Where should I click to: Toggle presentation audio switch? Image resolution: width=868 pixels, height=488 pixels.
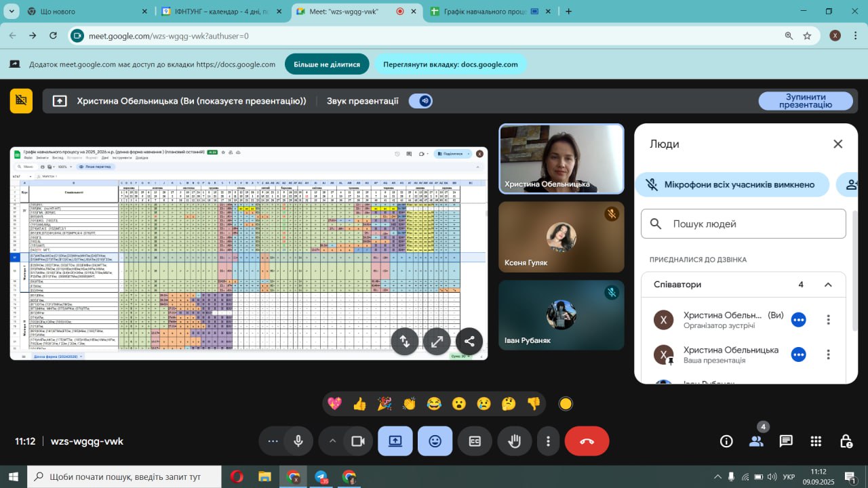(420, 101)
